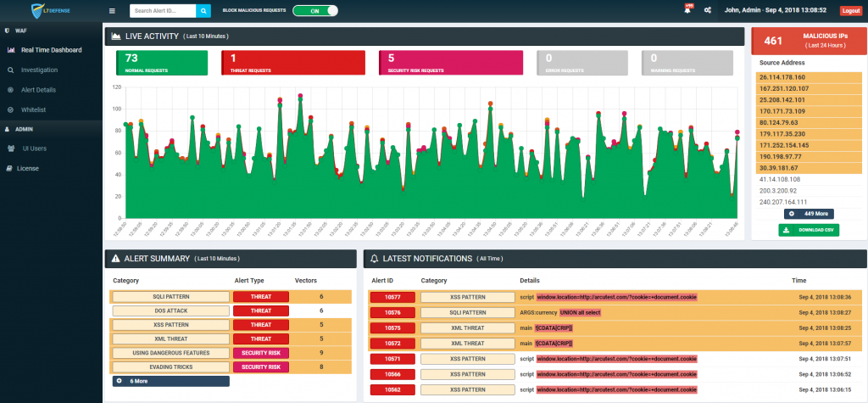Click SQLI PATTERN category on alert 10576
The image size is (868, 403).
click(x=468, y=313)
